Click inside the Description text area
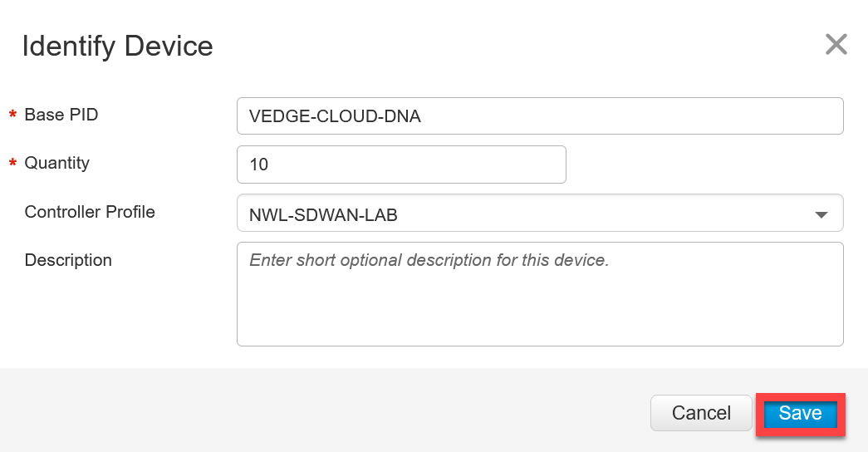The image size is (868, 452). (540, 294)
